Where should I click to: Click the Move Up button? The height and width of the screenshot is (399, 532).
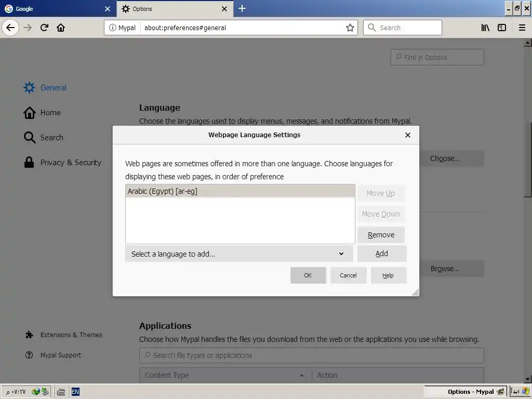[x=381, y=193]
